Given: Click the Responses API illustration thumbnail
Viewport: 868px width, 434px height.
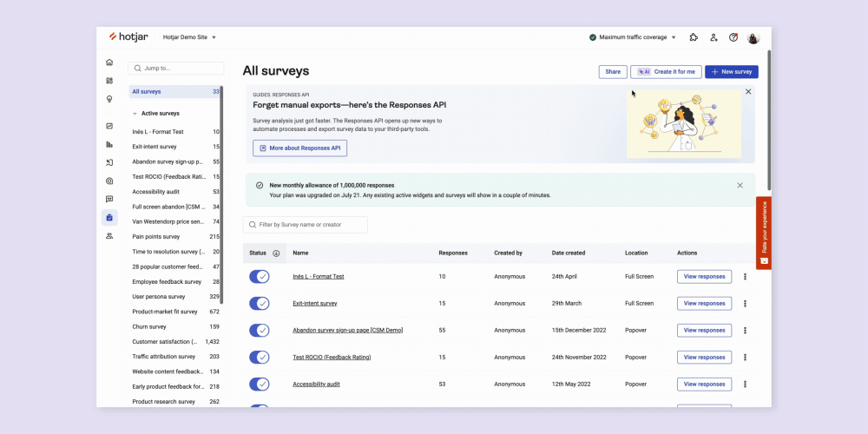Looking at the screenshot, I should (684, 124).
